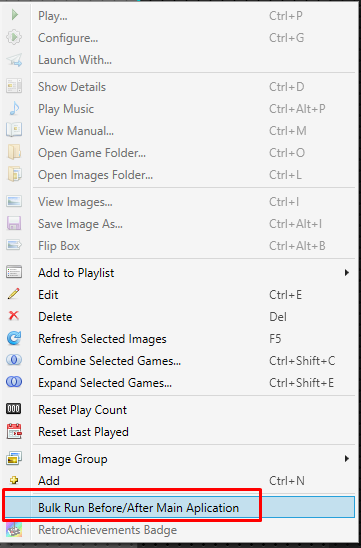The width and height of the screenshot is (361, 548).
Task: Click the pencil icon next to Edit
Action: [x=14, y=294]
